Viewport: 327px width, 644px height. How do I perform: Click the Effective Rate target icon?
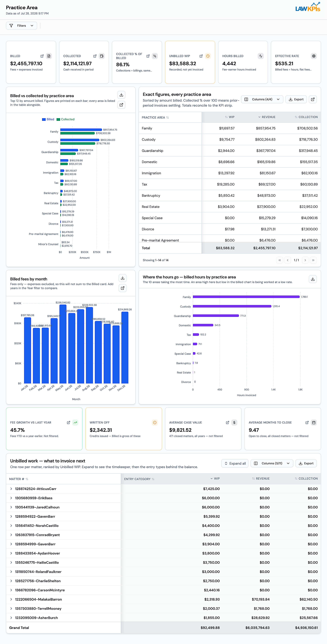click(314, 56)
